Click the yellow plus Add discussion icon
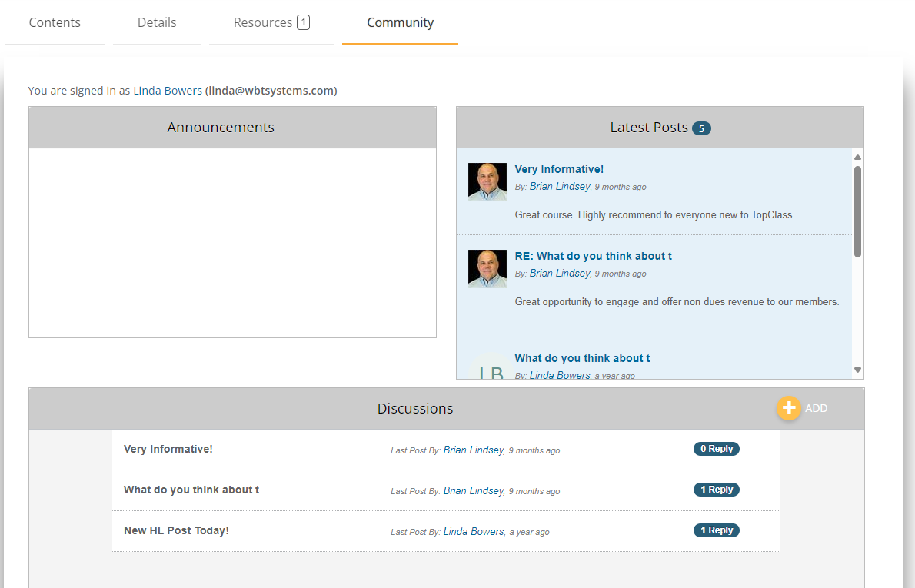 pyautogui.click(x=788, y=408)
